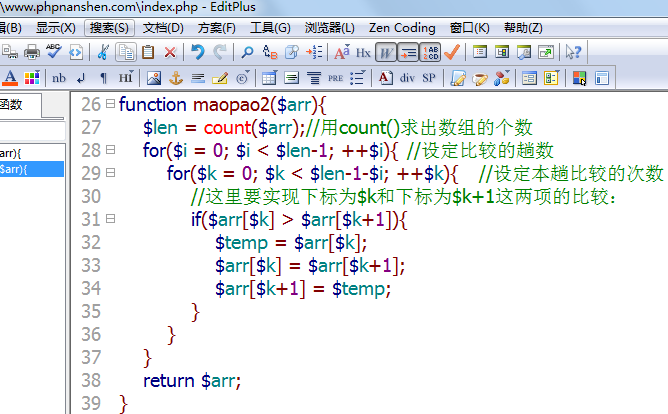Click line number 38 in gutter
This screenshot has width=668, height=414.
(x=91, y=380)
